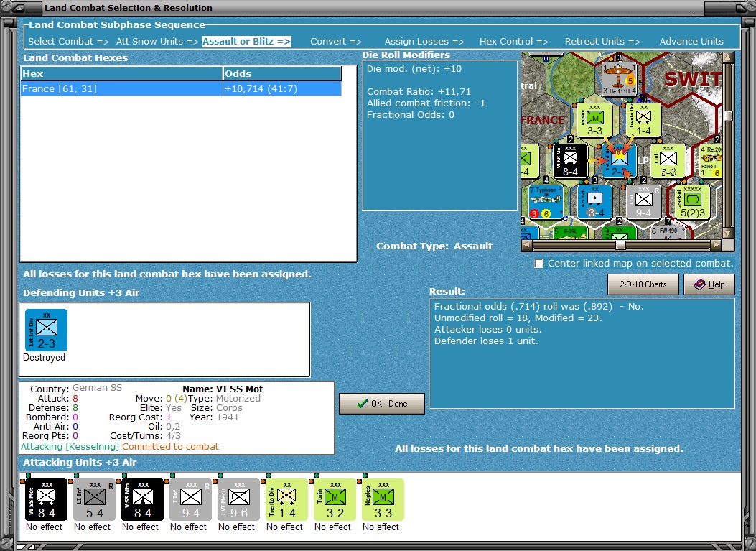Click the 'Die mod. (net): +10' text

pos(414,68)
